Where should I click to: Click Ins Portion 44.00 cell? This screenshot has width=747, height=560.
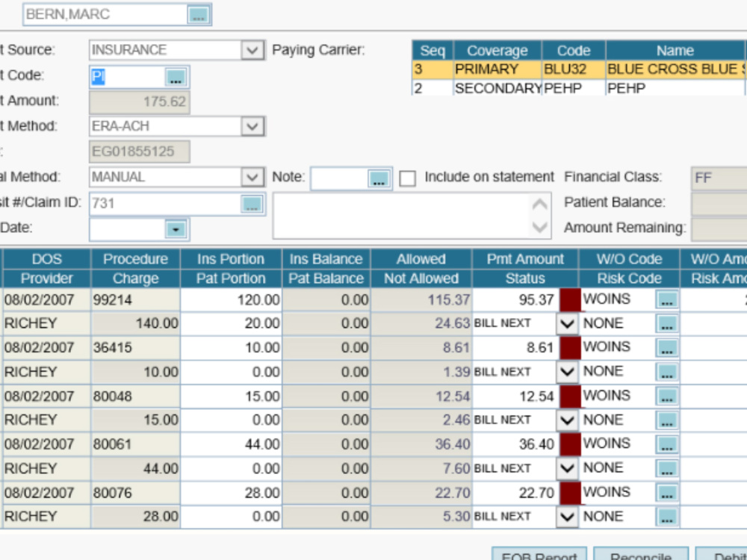231,444
